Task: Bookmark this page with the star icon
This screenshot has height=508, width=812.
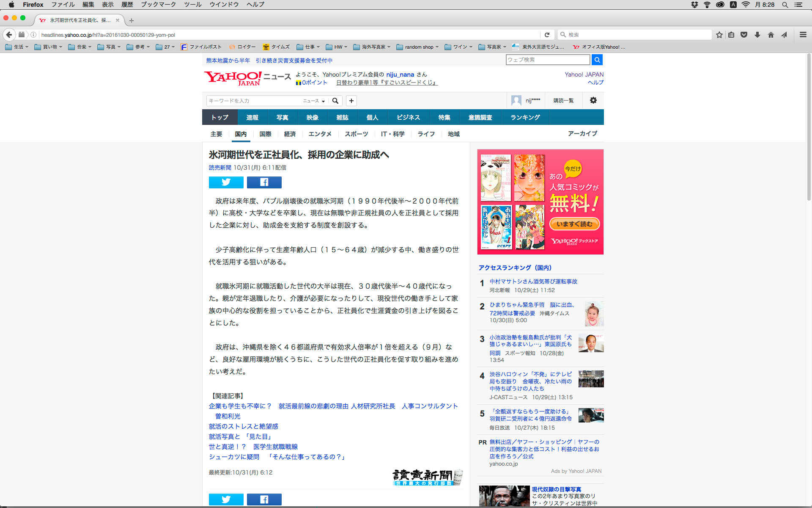Action: [x=719, y=35]
